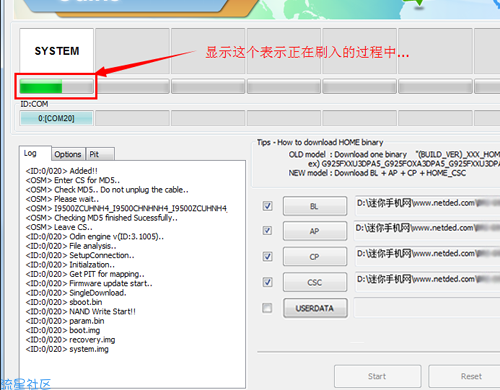Select the 'Get PIT for mapping..' log line

tap(85, 274)
